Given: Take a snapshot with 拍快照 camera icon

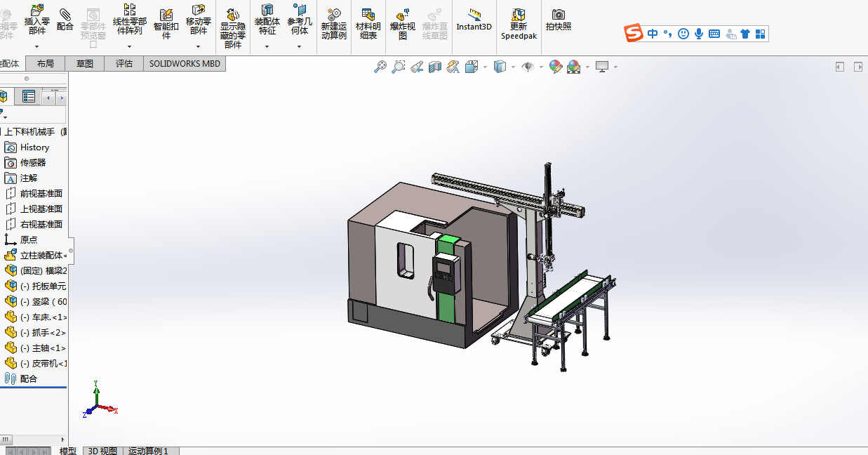Looking at the screenshot, I should [559, 20].
